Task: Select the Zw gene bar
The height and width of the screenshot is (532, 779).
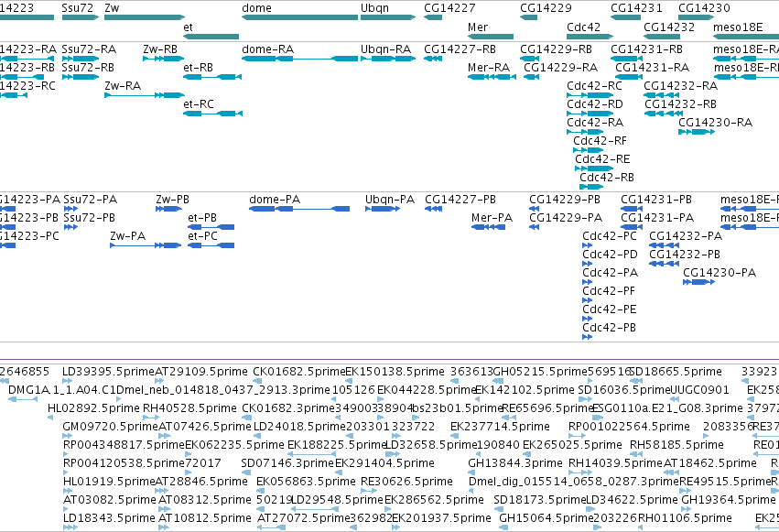Action: tap(145, 17)
